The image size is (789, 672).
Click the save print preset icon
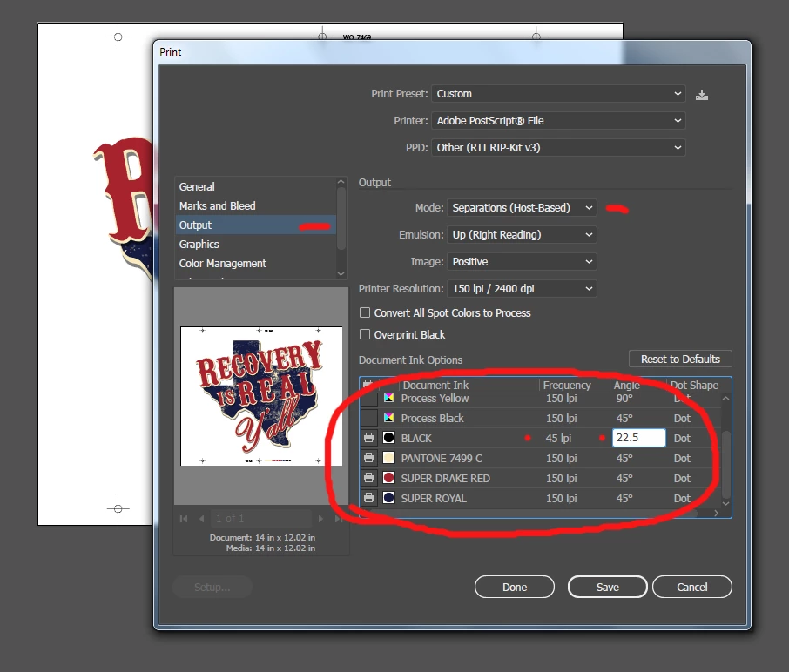pyautogui.click(x=701, y=95)
